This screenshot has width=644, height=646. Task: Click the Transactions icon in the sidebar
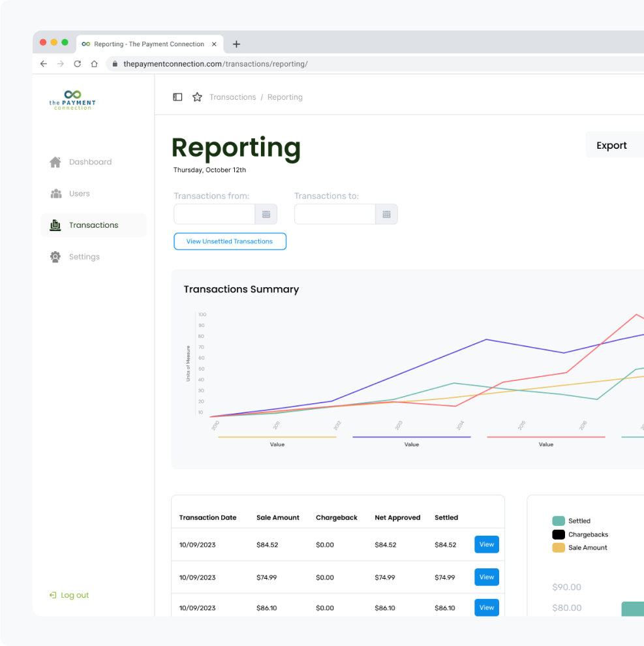[56, 224]
